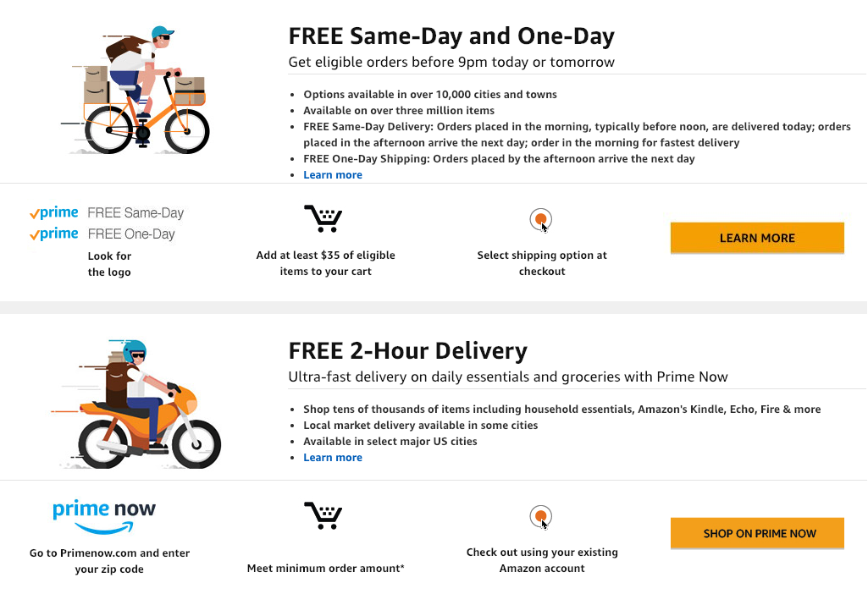This screenshot has height=594, width=868.
Task: Open the Learn more link under 2-Hour Delivery
Action: coord(333,458)
